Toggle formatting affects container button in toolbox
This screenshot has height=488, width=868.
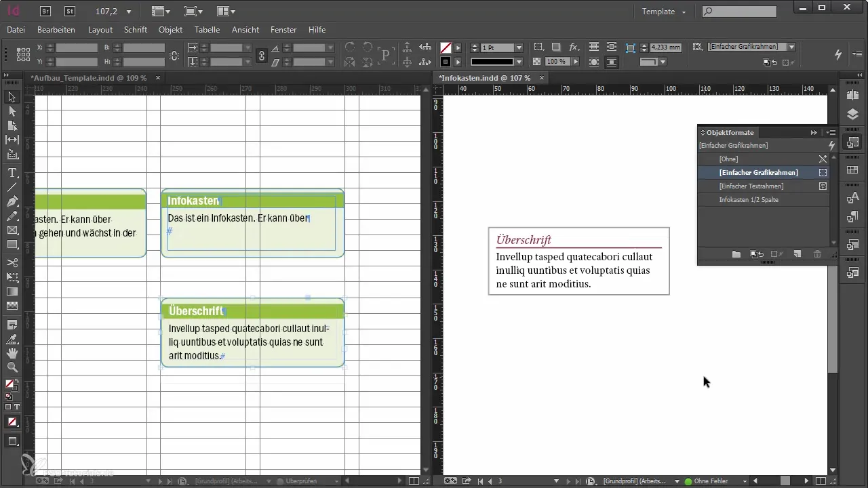click(x=8, y=407)
